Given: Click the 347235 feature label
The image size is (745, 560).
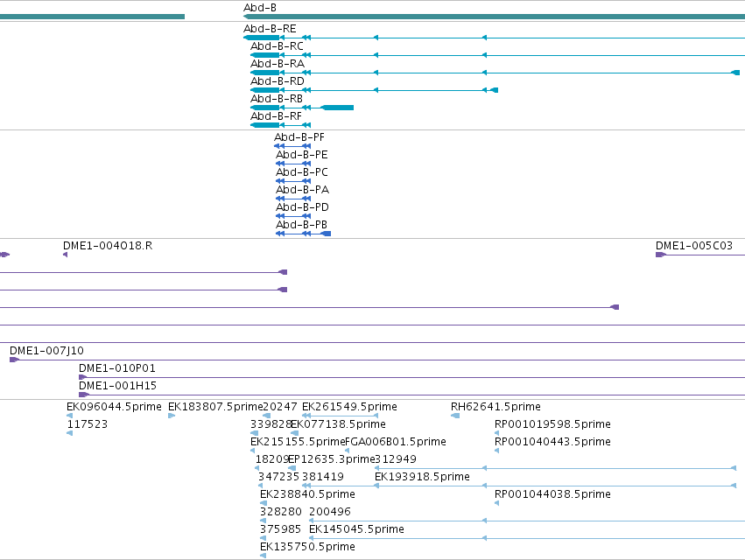Looking at the screenshot, I should pyautogui.click(x=278, y=477).
